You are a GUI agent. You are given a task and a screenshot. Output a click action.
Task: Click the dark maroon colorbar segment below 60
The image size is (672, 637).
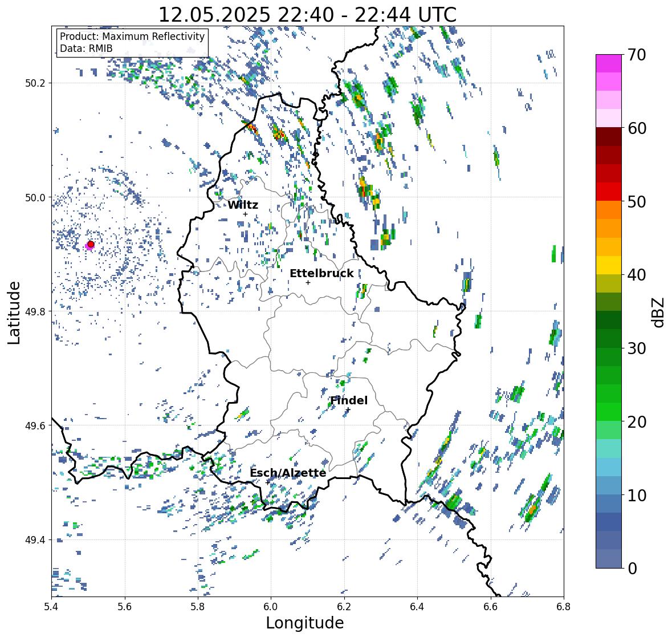[609, 137]
